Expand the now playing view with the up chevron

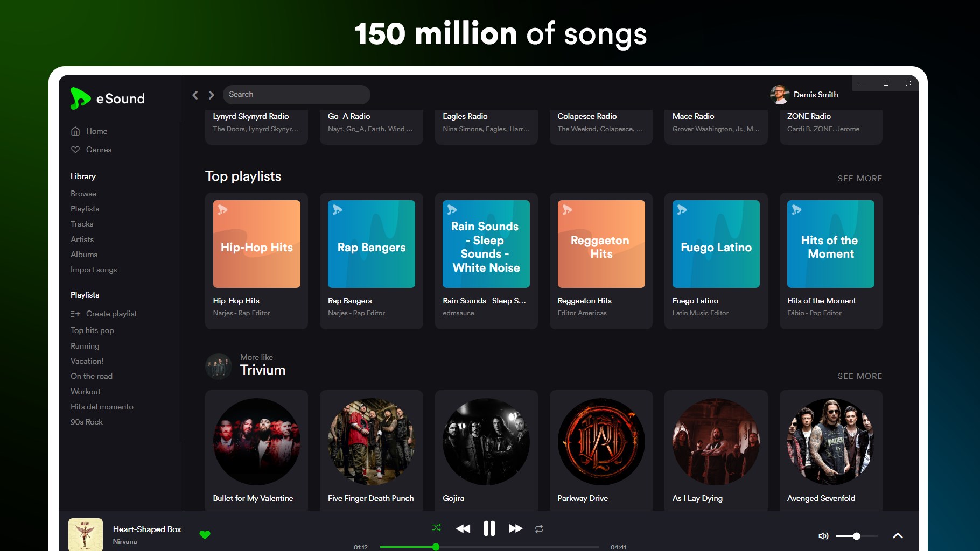coord(898,535)
